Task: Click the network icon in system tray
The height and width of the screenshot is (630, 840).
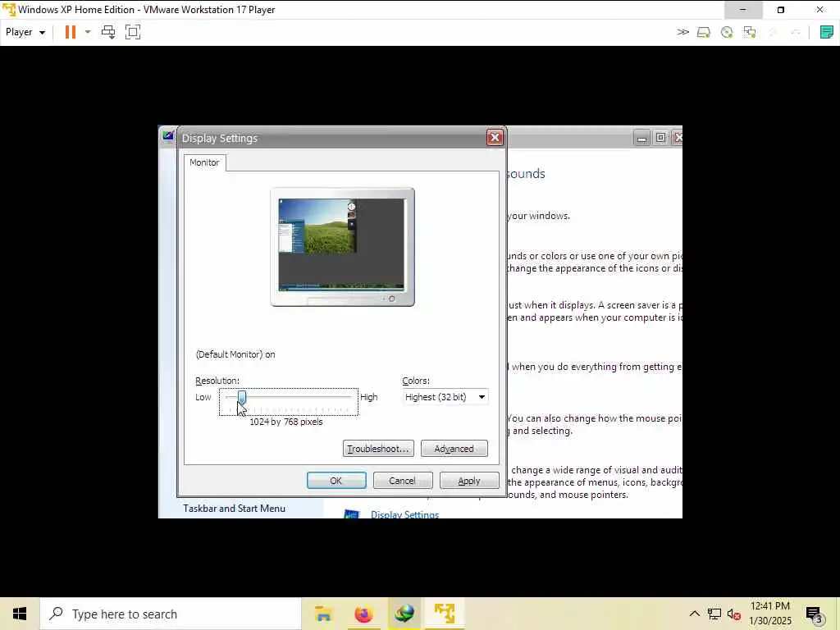Action: 714,614
